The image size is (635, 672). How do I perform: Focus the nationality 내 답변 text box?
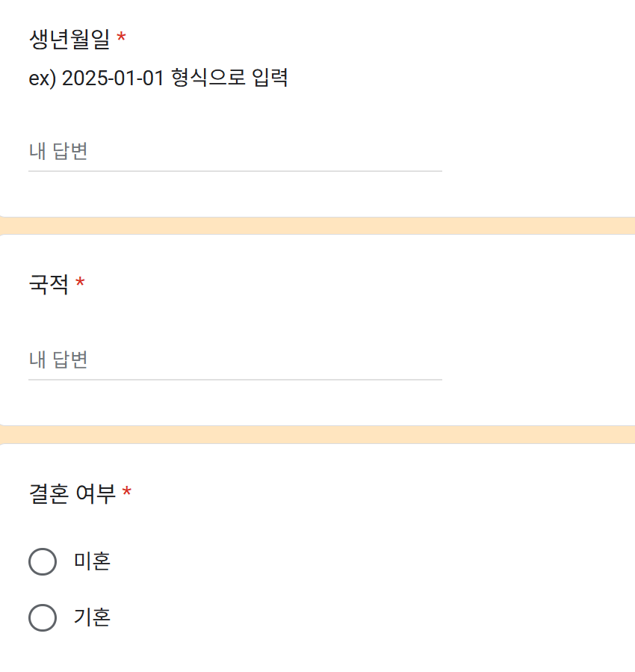[x=224, y=360]
